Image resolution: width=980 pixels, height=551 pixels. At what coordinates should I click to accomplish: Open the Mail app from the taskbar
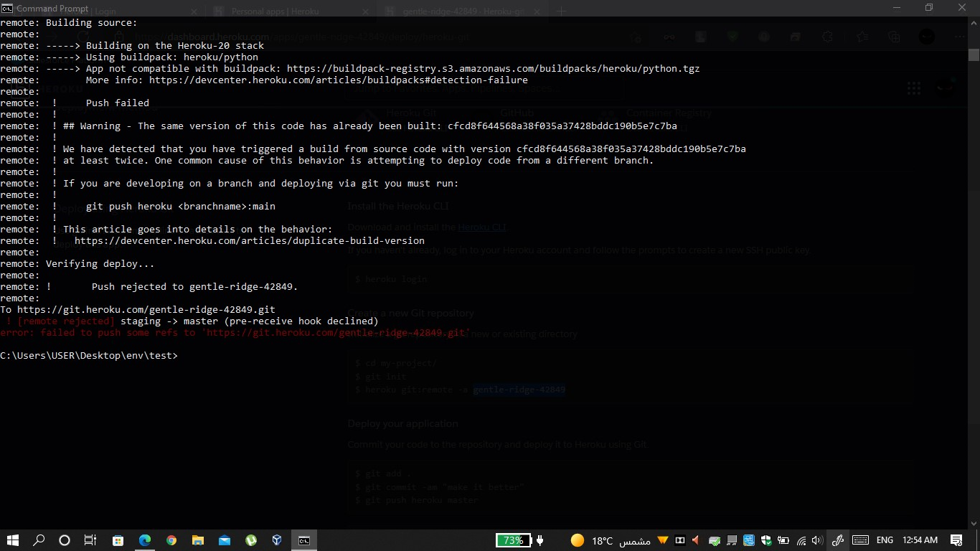click(x=225, y=540)
